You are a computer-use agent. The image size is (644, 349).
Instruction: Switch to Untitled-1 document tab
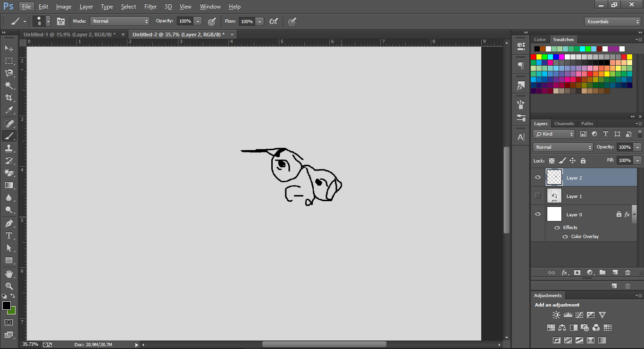coord(69,34)
